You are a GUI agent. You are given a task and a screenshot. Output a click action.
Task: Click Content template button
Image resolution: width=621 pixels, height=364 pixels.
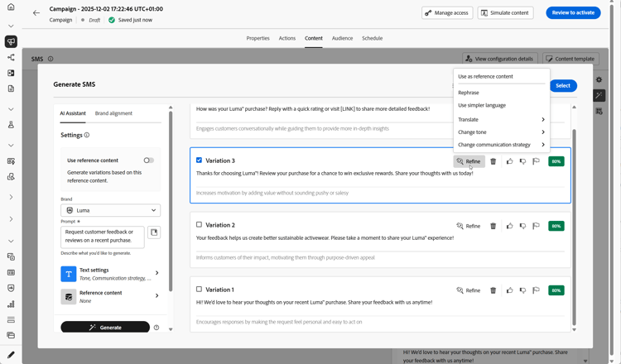coord(570,59)
